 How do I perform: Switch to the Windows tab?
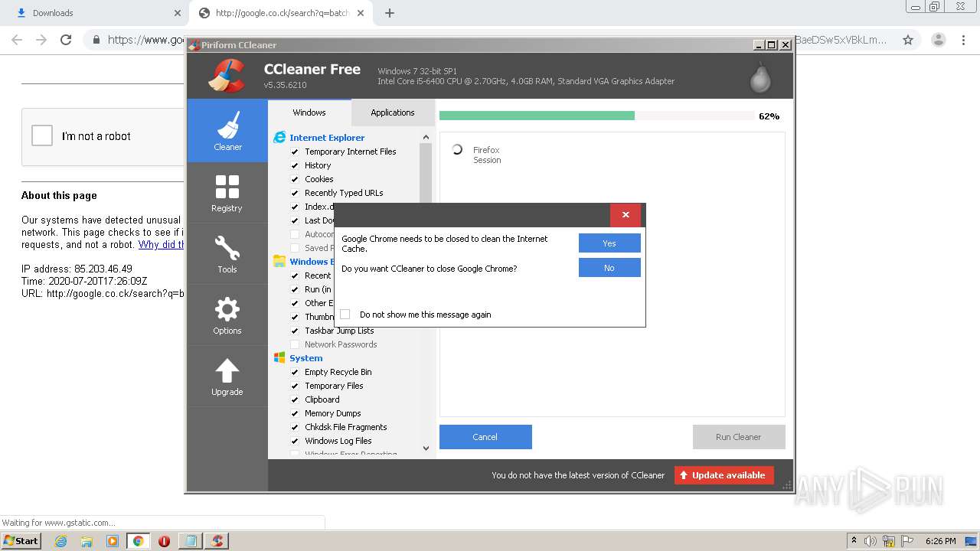click(309, 112)
